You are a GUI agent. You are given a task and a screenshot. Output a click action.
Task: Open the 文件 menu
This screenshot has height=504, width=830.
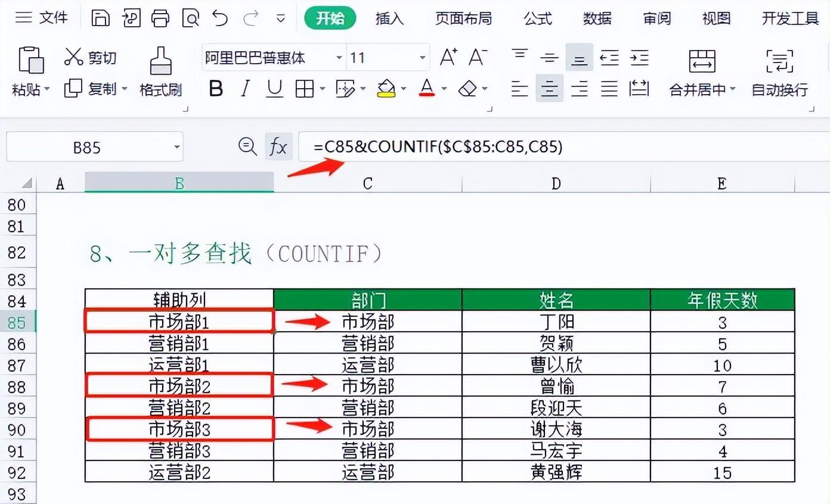42,18
